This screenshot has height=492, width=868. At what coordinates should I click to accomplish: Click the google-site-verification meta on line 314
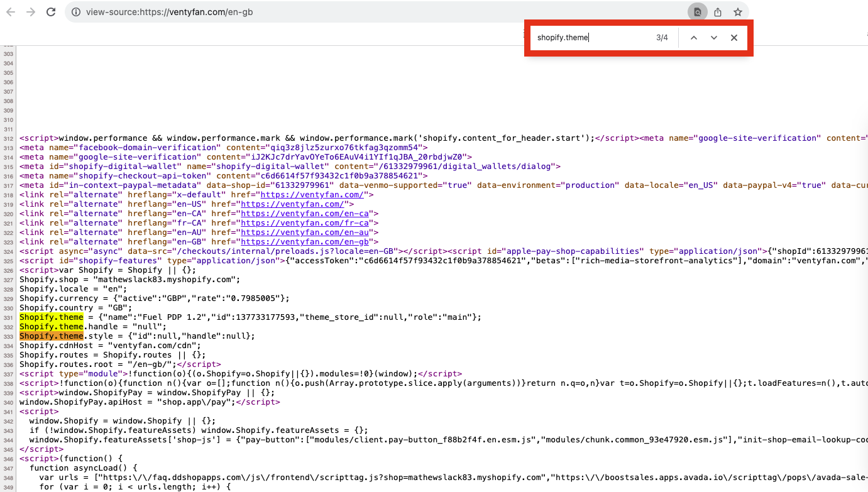(246, 157)
